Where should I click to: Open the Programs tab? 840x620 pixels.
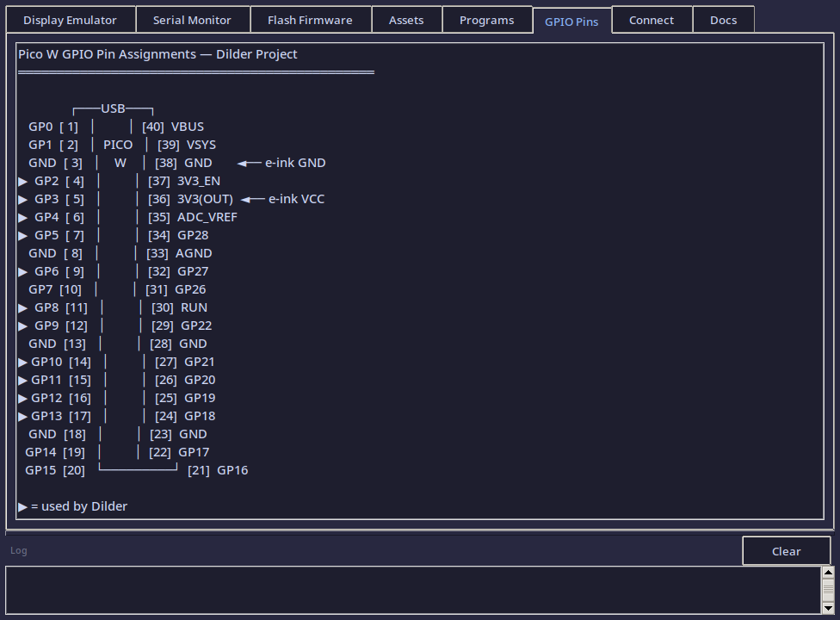486,20
